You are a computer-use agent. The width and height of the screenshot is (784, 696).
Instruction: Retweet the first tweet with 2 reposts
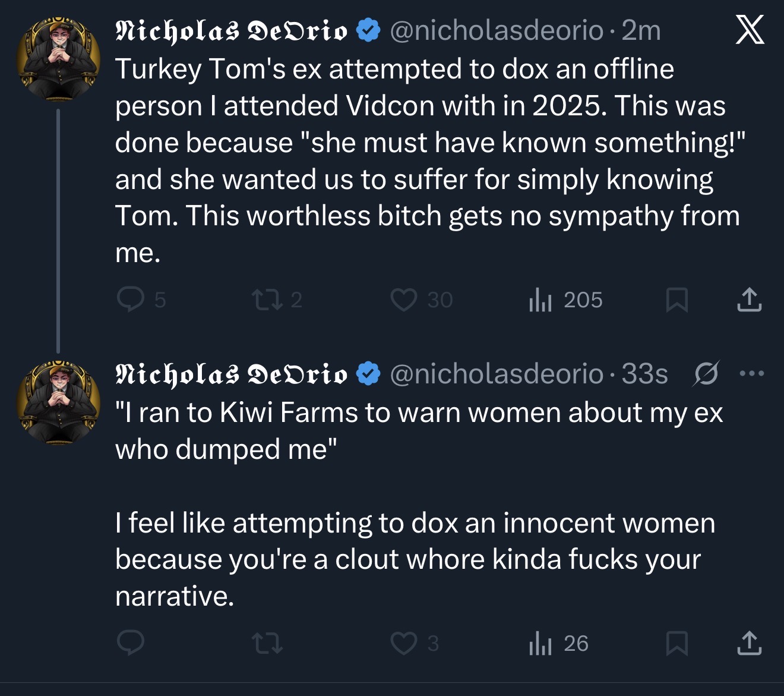click(267, 300)
